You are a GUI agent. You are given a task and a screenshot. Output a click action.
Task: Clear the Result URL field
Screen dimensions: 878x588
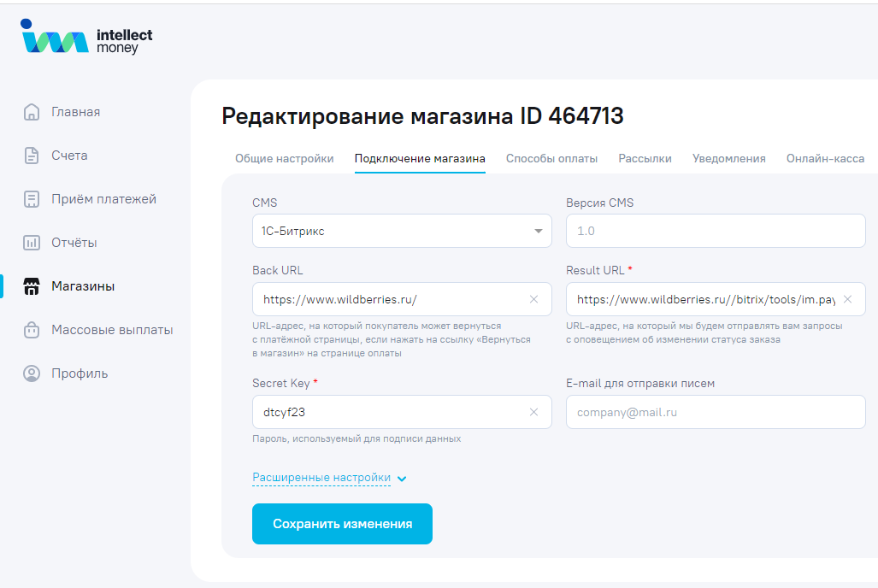848,299
